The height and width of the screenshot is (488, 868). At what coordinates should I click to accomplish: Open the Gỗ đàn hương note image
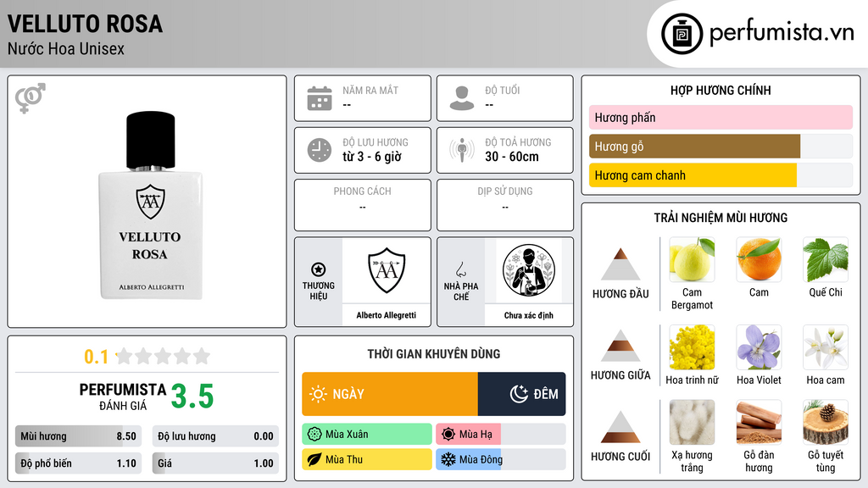click(x=759, y=423)
